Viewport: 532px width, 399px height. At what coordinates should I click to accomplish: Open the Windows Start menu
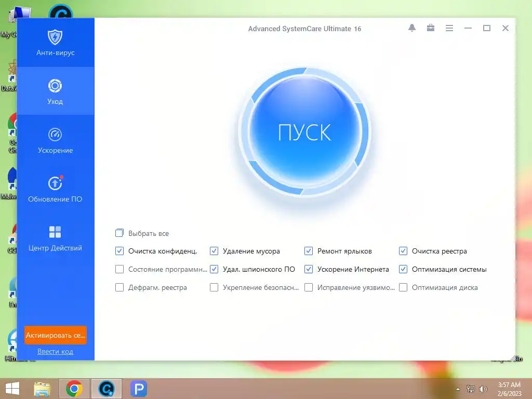pos(12,389)
